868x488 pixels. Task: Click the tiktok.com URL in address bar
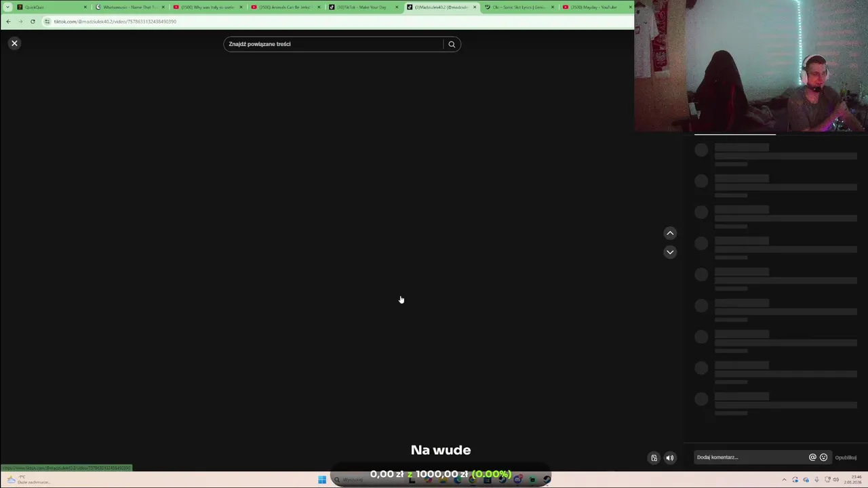tap(115, 22)
